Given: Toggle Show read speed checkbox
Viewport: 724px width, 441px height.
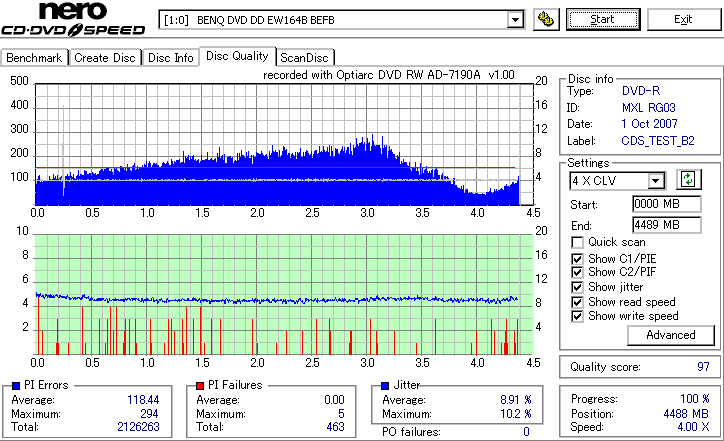Looking at the screenshot, I should point(577,302).
